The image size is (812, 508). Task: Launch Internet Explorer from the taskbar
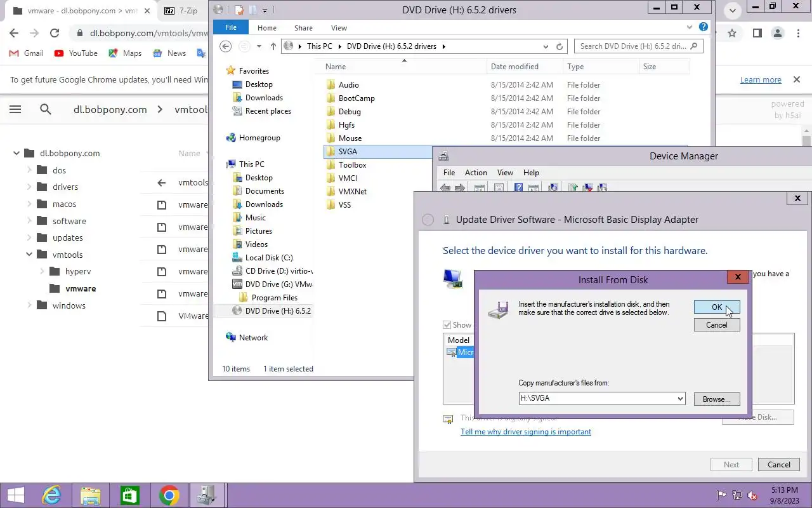click(51, 495)
